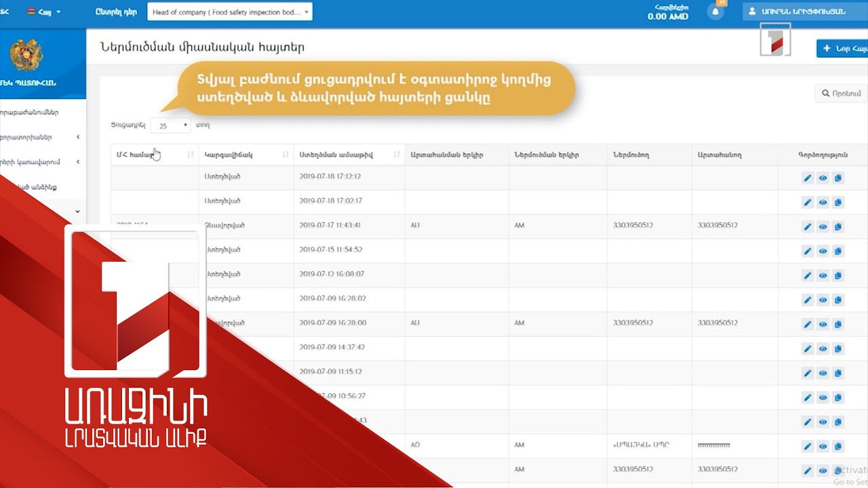Edit the request created 2019-07-09 11:15:12
Image resolution: width=868 pixels, height=488 pixels.
(807, 373)
